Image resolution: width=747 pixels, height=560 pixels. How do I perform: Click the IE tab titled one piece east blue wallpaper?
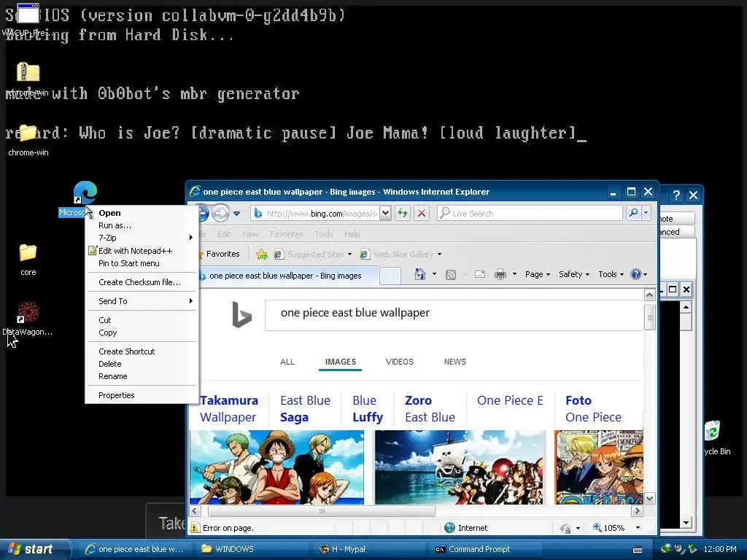point(287,276)
